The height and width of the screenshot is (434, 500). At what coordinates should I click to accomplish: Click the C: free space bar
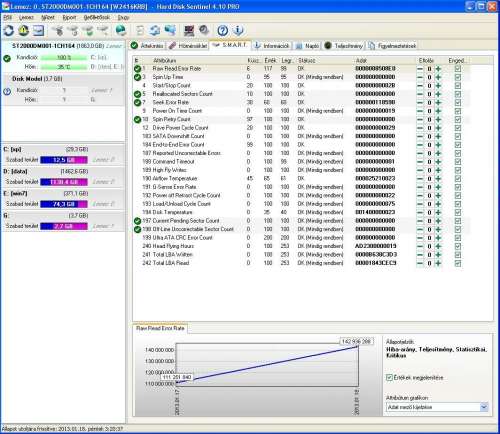point(64,160)
